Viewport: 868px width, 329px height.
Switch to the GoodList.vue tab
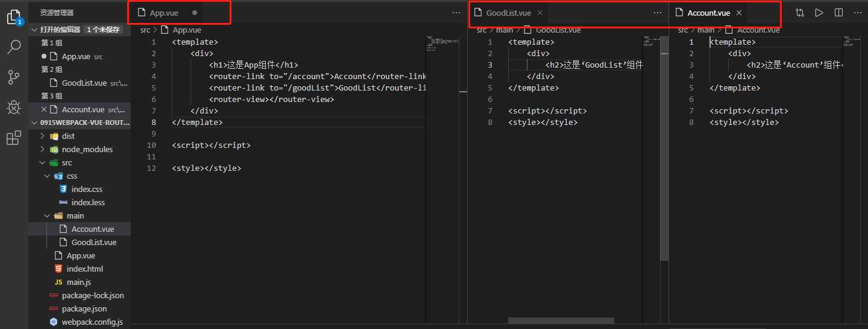point(509,13)
